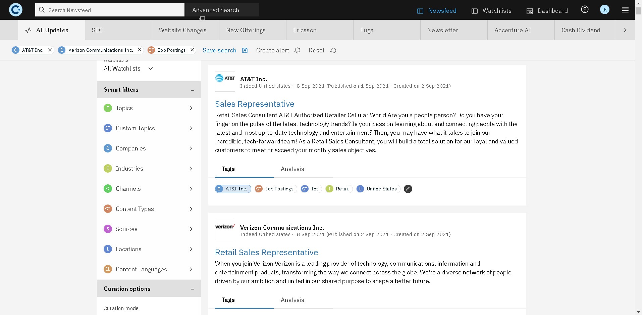Switch to the Newsletter tab
644x315 pixels.
pyautogui.click(x=454, y=30)
